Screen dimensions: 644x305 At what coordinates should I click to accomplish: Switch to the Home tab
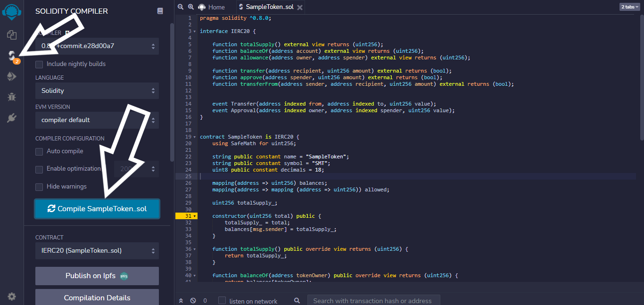tap(211, 7)
